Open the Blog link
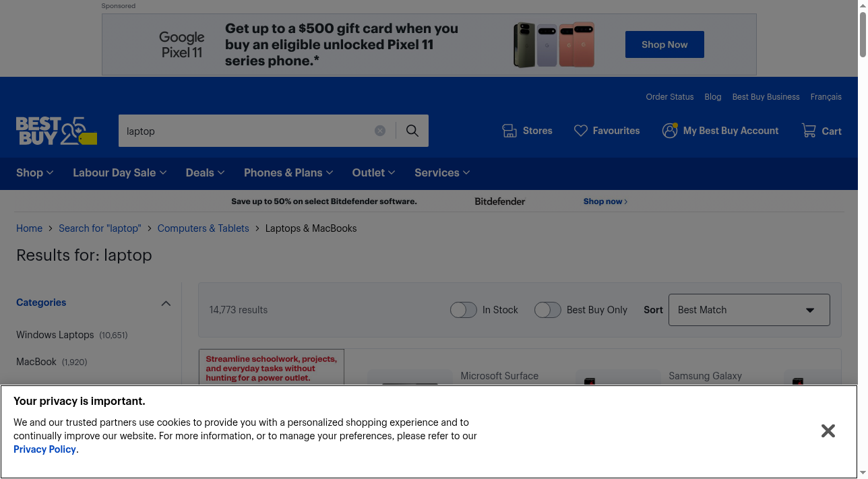Viewport: 868px width, 479px height. [713, 97]
